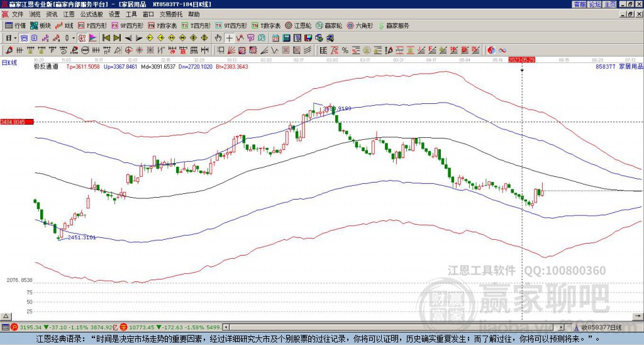The width and height of the screenshot is (644, 345).
Task: Open the 9P四方形 tool
Action: coord(127,25)
